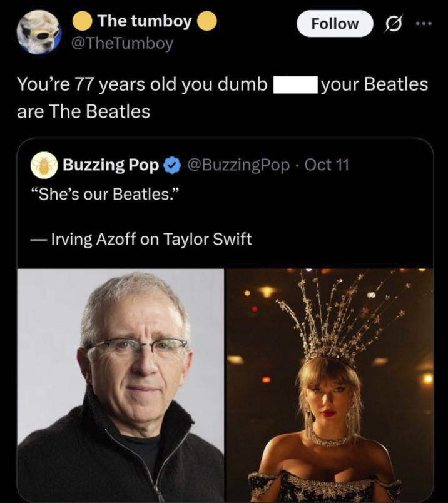The height and width of the screenshot is (503, 448).
Task: Click the Buzzing Pop bee avatar
Action: coord(43,166)
